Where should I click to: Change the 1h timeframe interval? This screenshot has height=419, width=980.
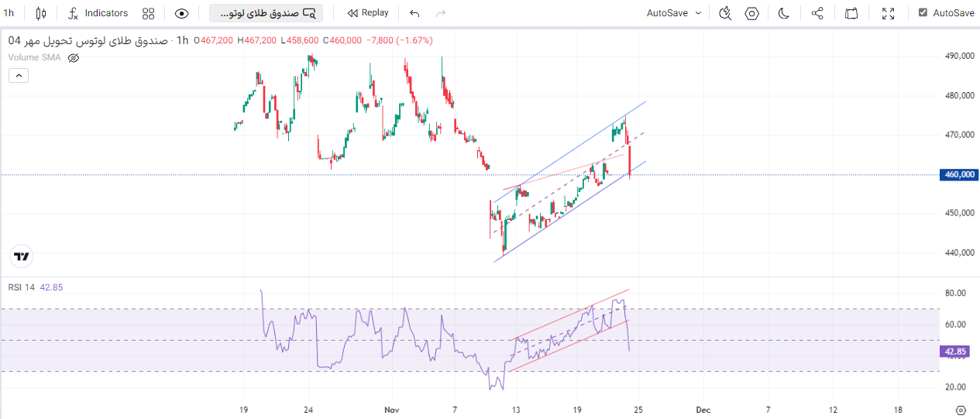point(9,13)
